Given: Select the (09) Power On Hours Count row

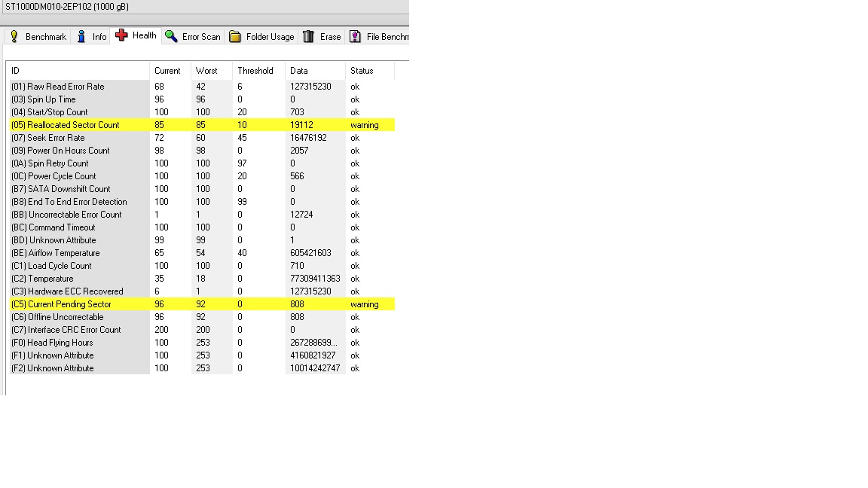Looking at the screenshot, I should 202,151.
